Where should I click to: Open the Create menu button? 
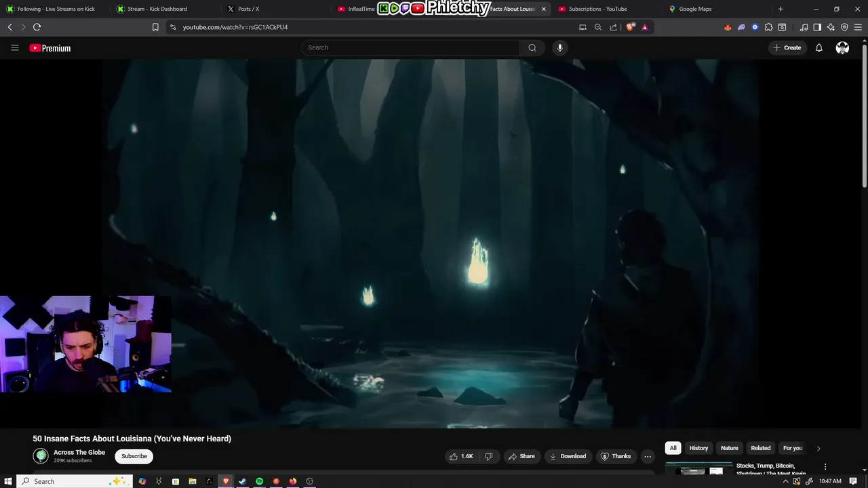pyautogui.click(x=787, y=47)
